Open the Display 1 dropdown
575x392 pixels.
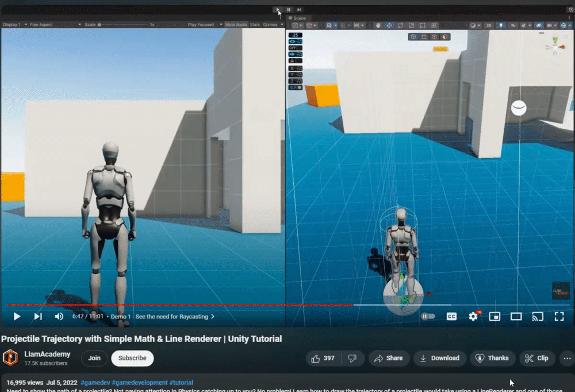[15, 25]
